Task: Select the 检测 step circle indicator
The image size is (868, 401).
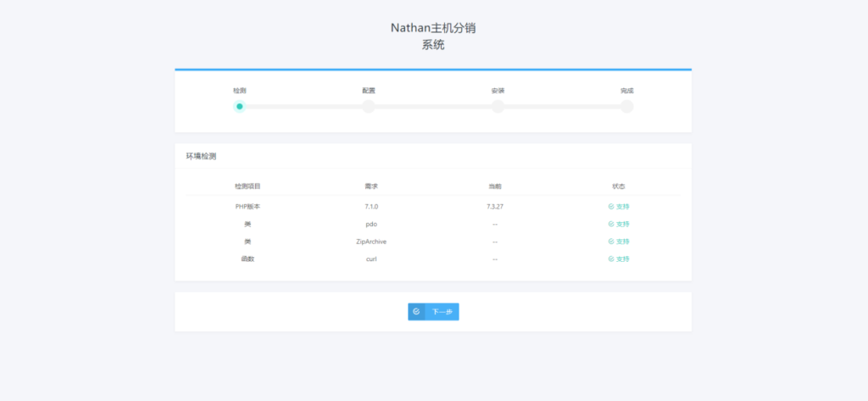Action: [x=239, y=106]
